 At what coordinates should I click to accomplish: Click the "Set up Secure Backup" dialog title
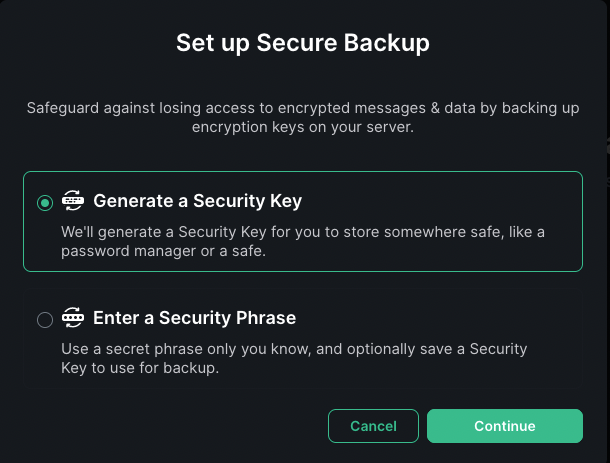click(303, 43)
